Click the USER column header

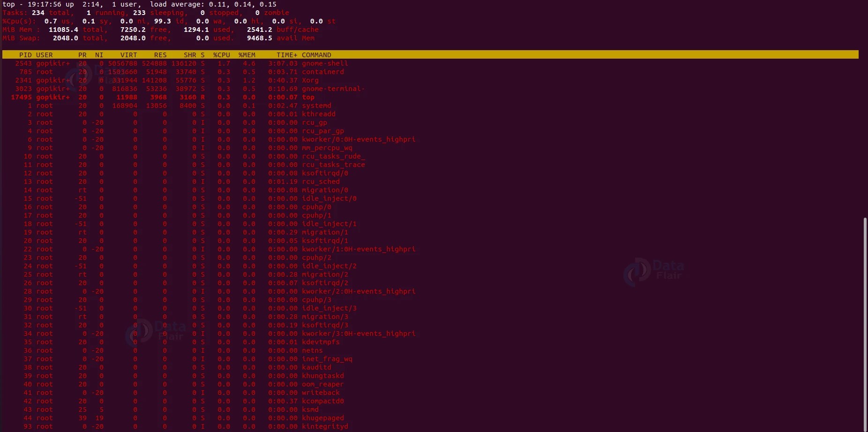point(44,55)
